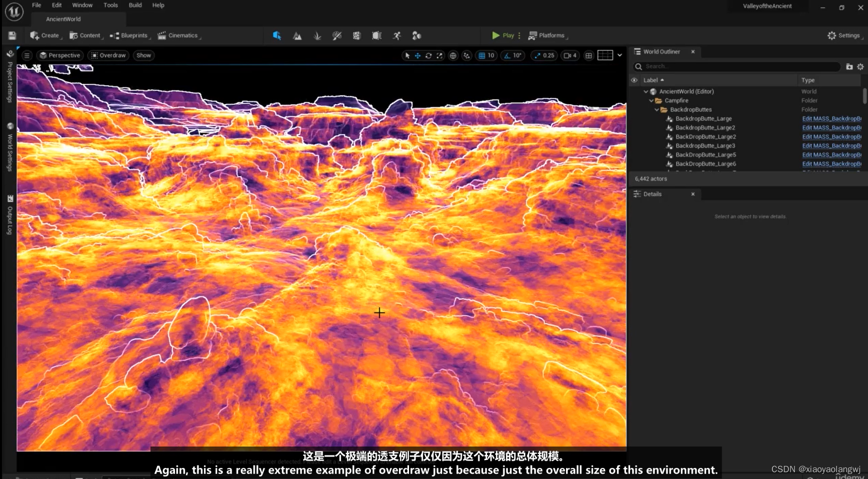Click the World Outliner vertical scrollbar

pyautogui.click(x=865, y=96)
